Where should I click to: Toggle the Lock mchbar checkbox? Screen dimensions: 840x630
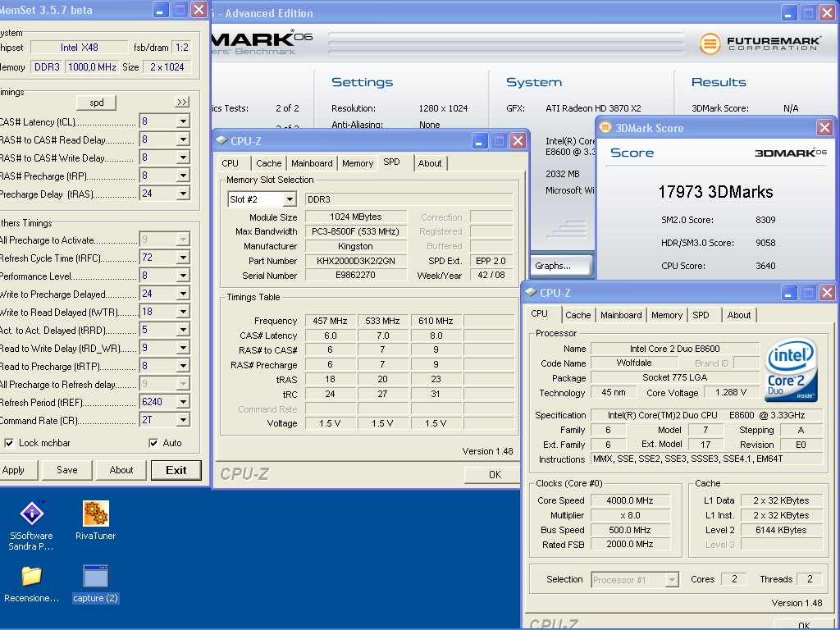click(x=9, y=443)
